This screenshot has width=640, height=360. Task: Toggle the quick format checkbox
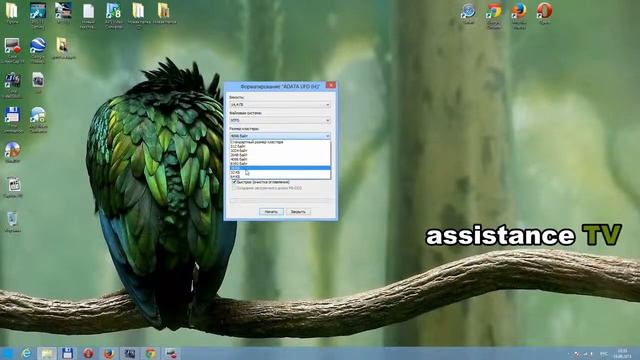[x=235, y=182]
